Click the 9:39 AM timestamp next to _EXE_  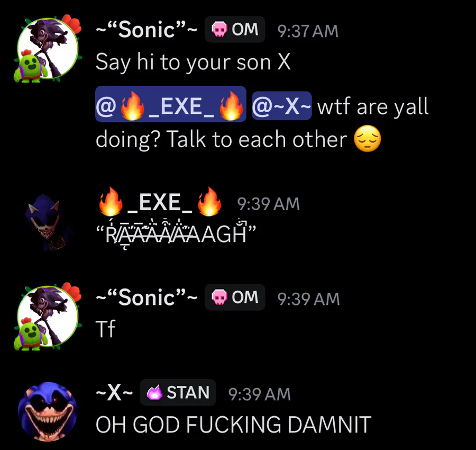pos(268,204)
